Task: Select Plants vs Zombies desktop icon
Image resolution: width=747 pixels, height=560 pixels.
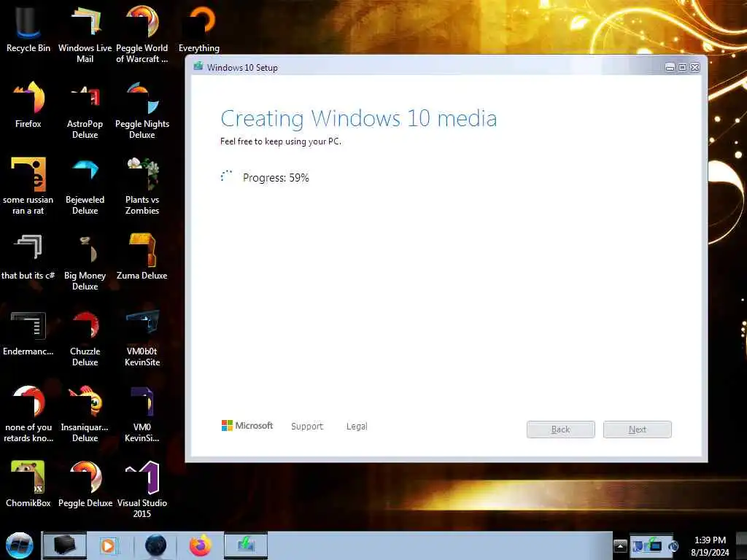Action: (142, 186)
